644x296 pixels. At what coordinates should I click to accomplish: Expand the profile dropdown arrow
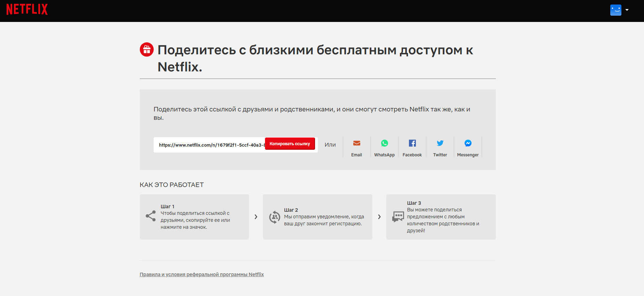[x=627, y=10]
